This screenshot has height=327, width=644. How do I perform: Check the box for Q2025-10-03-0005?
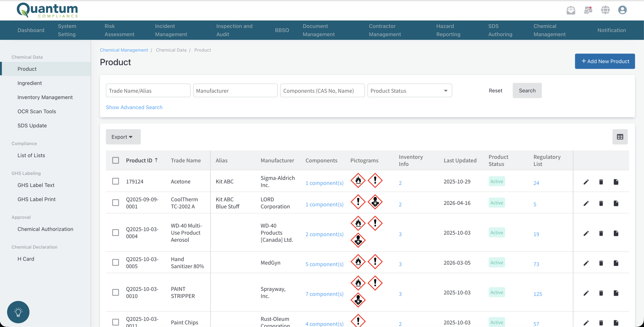(x=115, y=262)
